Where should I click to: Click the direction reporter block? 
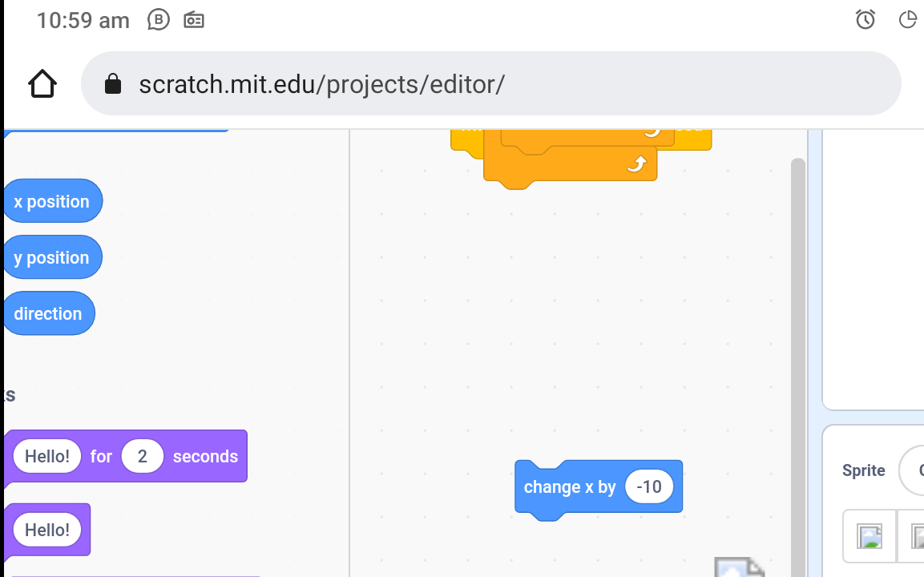click(48, 313)
